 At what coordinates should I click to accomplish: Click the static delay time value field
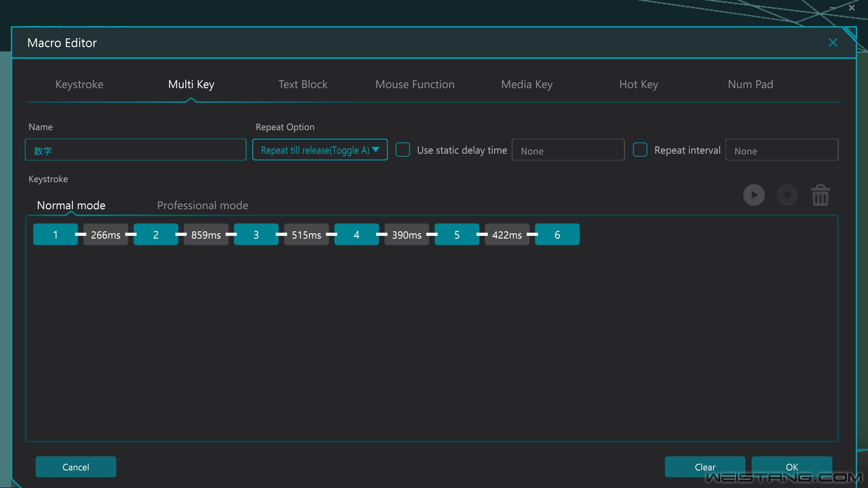click(x=568, y=150)
